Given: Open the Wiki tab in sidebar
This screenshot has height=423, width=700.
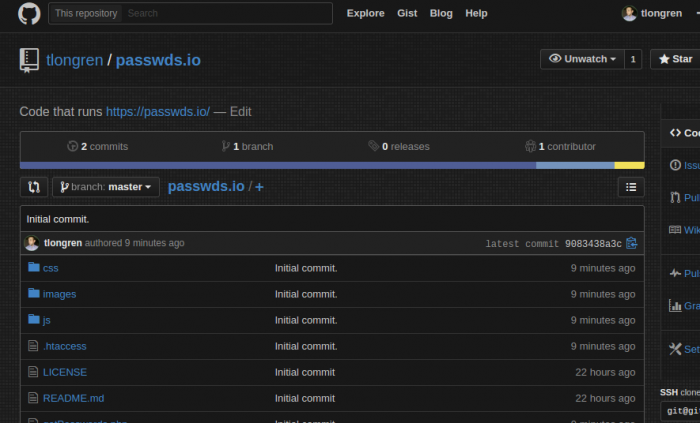Looking at the screenshot, I should pos(684,230).
